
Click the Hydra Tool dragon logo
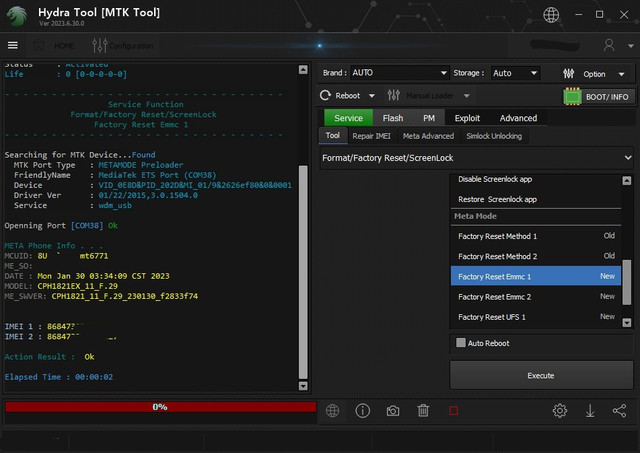[17, 16]
